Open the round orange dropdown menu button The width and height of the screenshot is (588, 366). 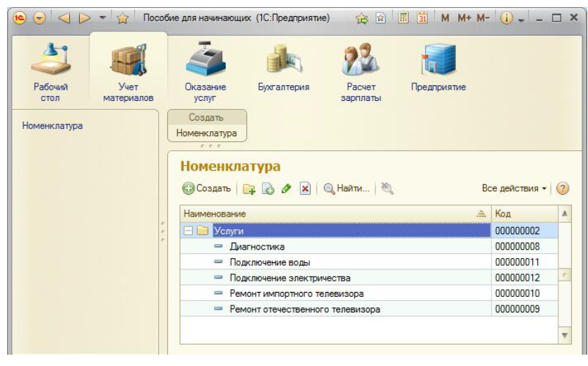40,18
